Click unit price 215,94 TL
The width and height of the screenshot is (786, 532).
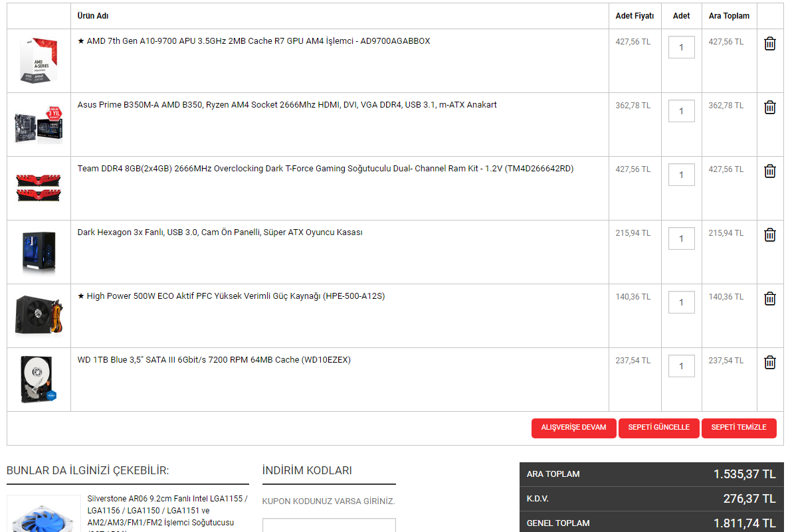point(633,233)
